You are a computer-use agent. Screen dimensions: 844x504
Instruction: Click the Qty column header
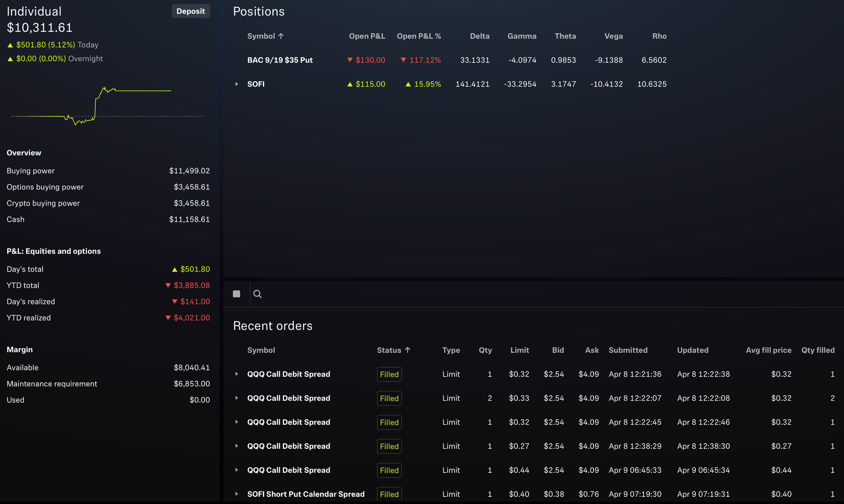coord(485,350)
